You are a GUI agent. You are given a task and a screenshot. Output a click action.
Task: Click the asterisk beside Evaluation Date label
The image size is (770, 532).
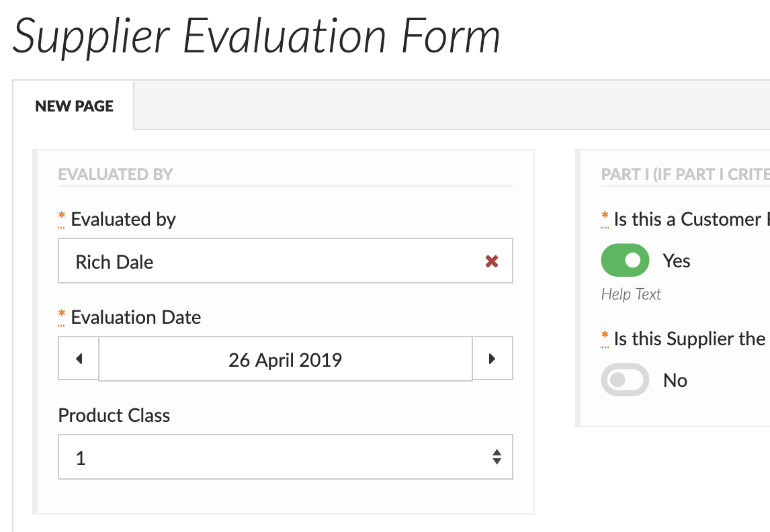tap(62, 317)
